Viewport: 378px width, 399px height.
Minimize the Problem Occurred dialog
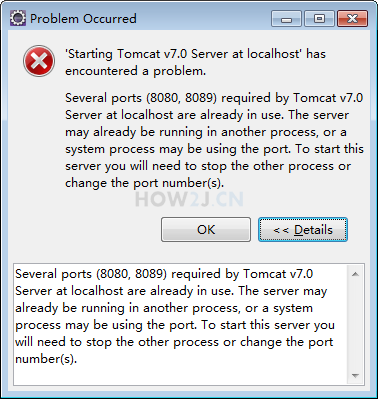(286, 19)
